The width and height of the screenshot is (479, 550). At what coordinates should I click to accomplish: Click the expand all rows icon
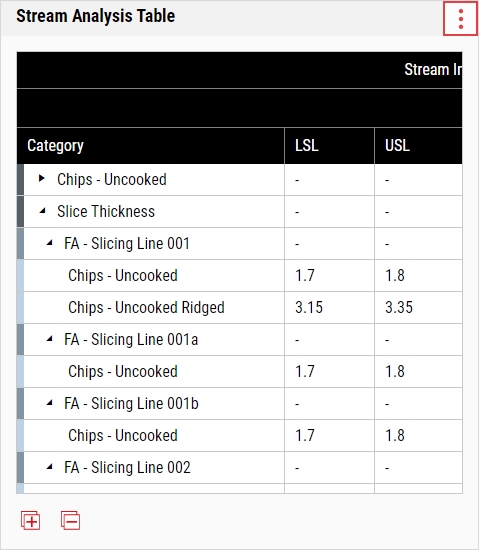[x=31, y=521]
